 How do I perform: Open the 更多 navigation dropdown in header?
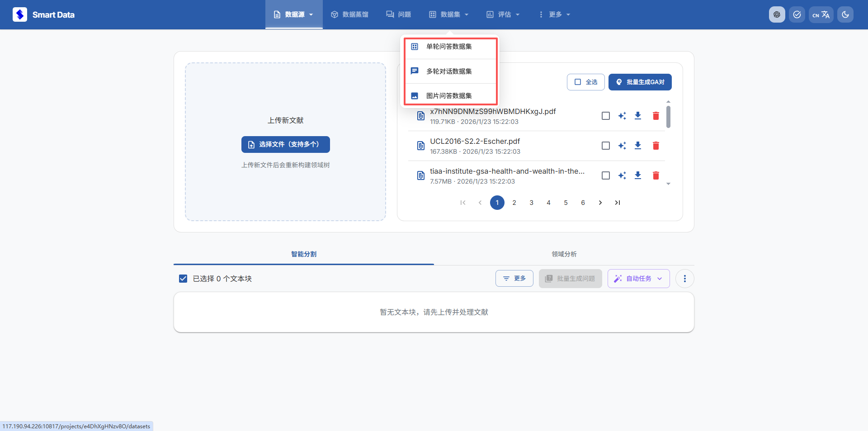[554, 14]
